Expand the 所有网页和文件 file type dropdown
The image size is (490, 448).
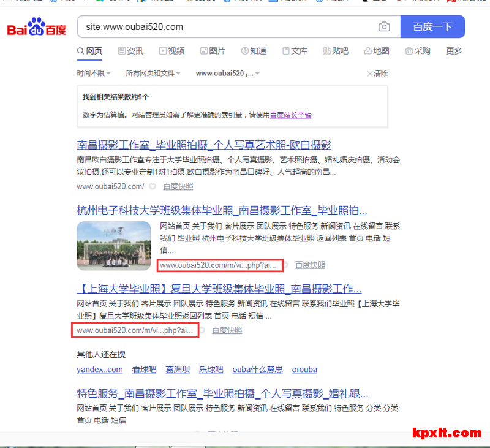click(153, 74)
